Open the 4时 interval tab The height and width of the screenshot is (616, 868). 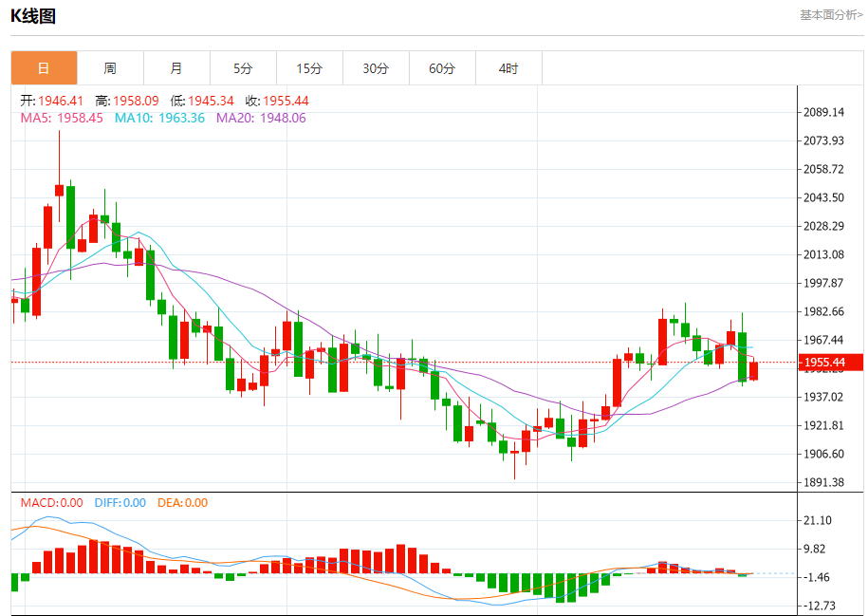pos(509,68)
